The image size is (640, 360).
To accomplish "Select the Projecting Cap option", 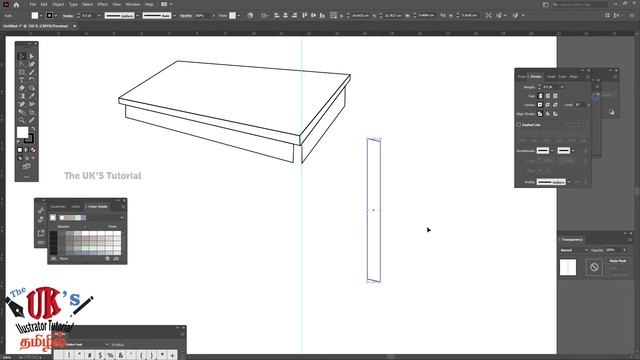I will (555, 96).
